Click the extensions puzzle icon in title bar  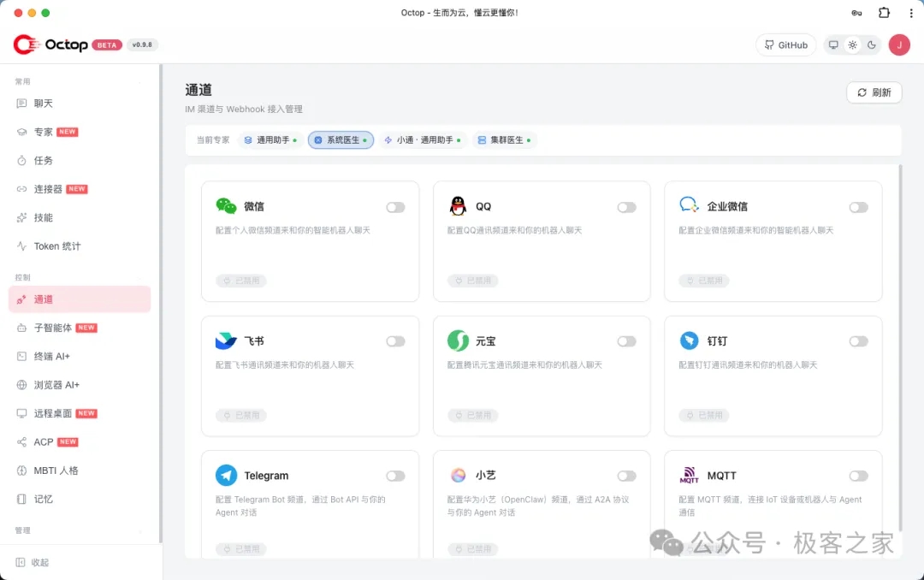884,12
